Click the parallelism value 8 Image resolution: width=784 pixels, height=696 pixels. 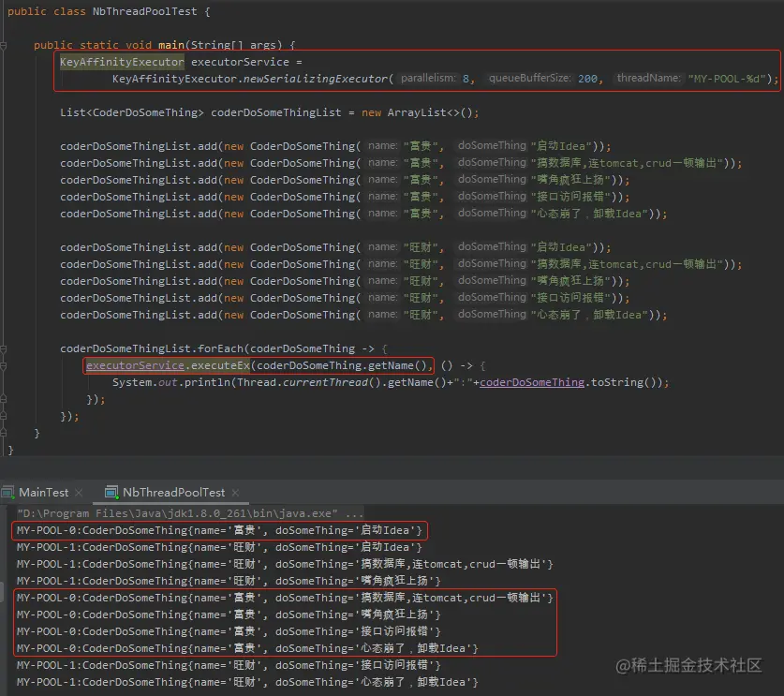point(466,79)
